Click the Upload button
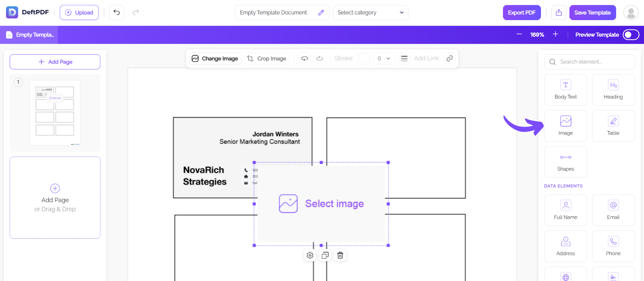 [x=79, y=12]
